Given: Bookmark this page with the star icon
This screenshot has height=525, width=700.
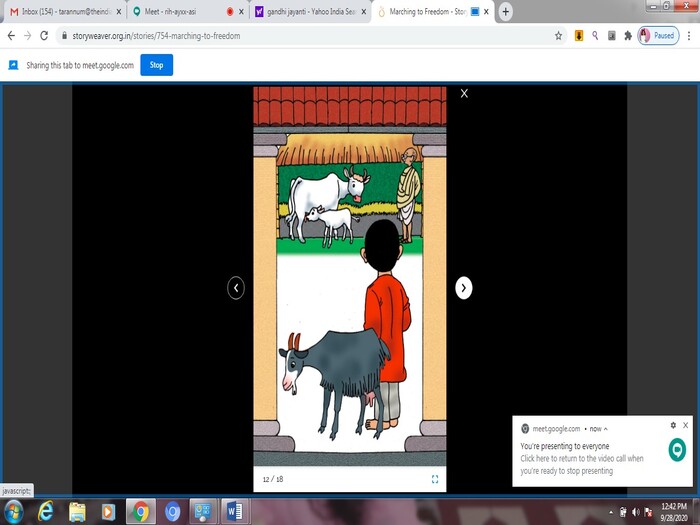Looking at the screenshot, I should (x=558, y=36).
